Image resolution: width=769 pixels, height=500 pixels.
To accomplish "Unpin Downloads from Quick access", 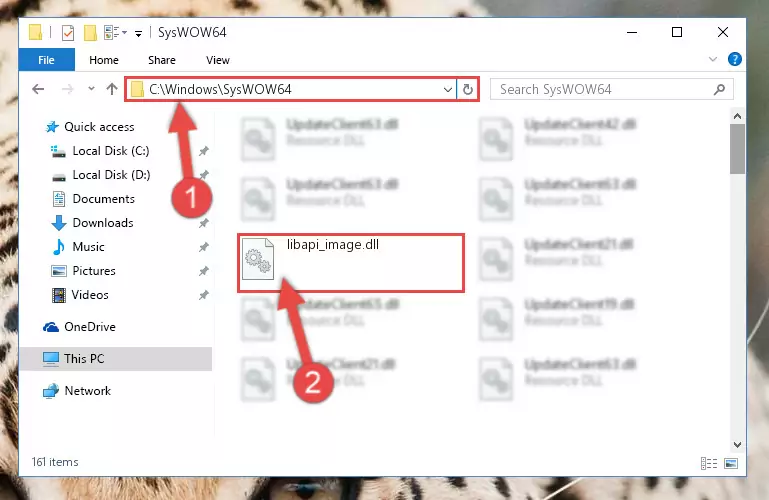I will tap(204, 223).
